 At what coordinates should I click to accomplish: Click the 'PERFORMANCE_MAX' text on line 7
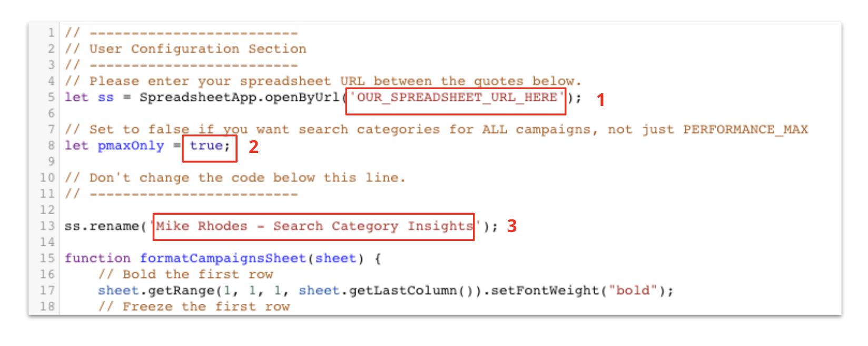click(745, 130)
